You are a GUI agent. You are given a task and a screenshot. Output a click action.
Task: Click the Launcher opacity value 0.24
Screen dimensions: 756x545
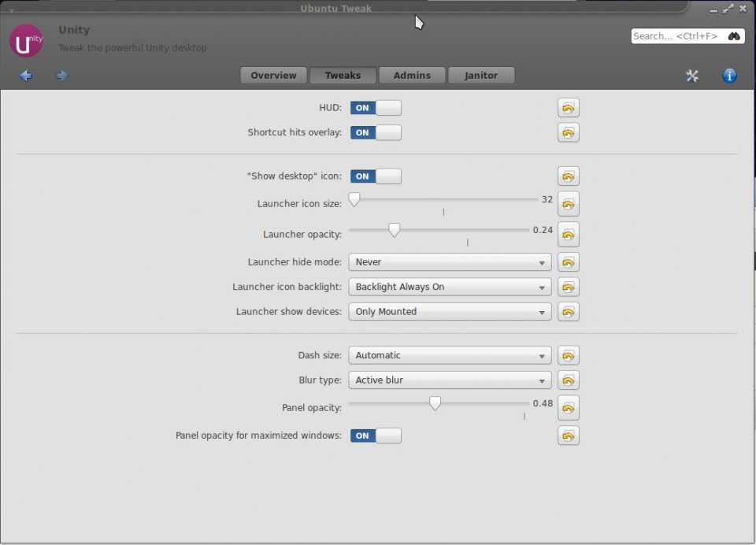pyautogui.click(x=543, y=230)
